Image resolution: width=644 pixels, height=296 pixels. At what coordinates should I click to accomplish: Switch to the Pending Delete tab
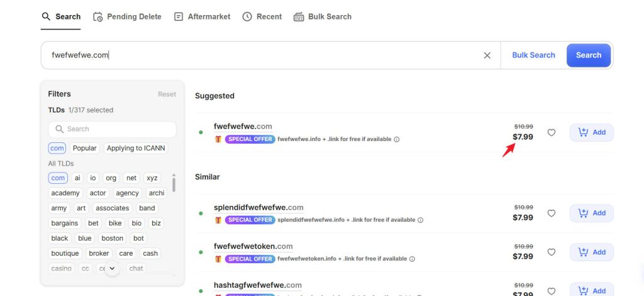pyautogui.click(x=127, y=16)
